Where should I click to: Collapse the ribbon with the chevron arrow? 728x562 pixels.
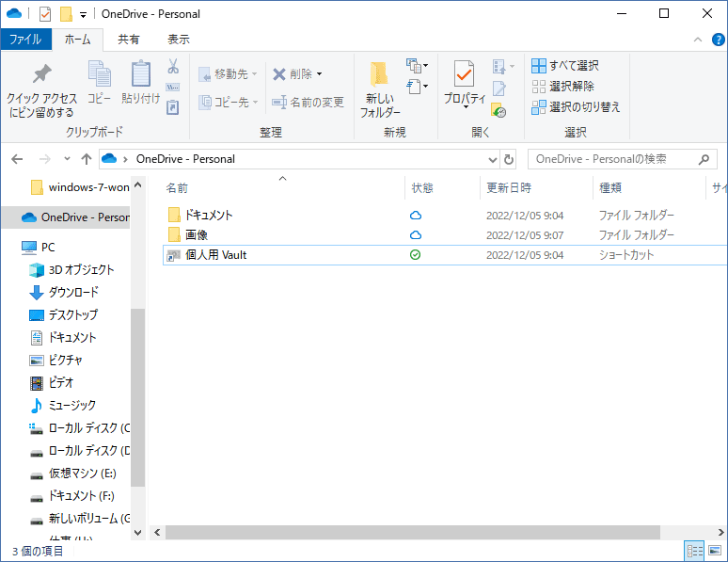pos(697,40)
